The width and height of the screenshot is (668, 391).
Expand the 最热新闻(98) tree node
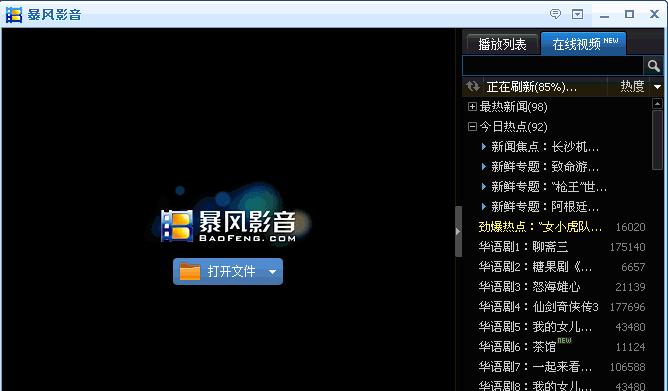[x=472, y=106]
